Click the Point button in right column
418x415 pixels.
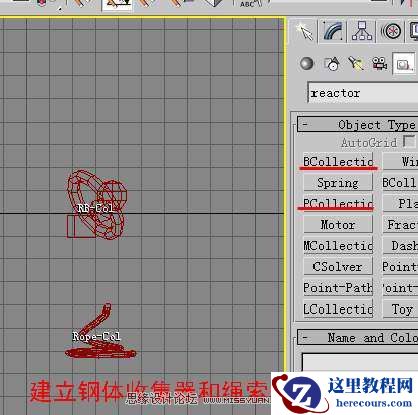pos(400,267)
